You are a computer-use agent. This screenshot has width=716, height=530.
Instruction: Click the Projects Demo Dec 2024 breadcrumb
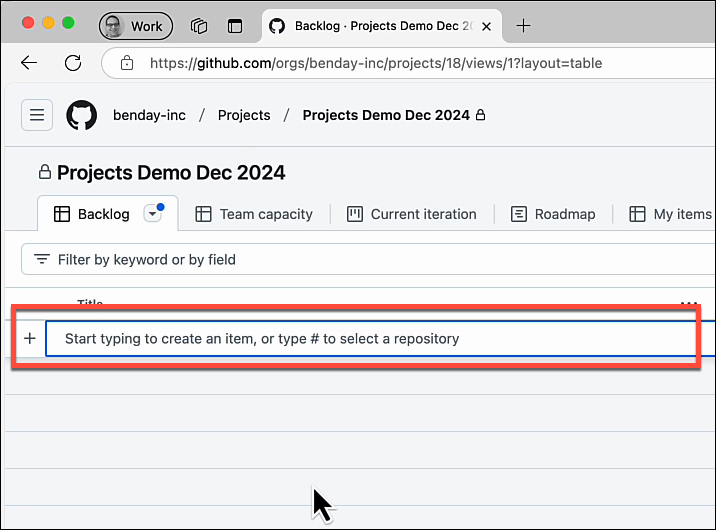[386, 115]
